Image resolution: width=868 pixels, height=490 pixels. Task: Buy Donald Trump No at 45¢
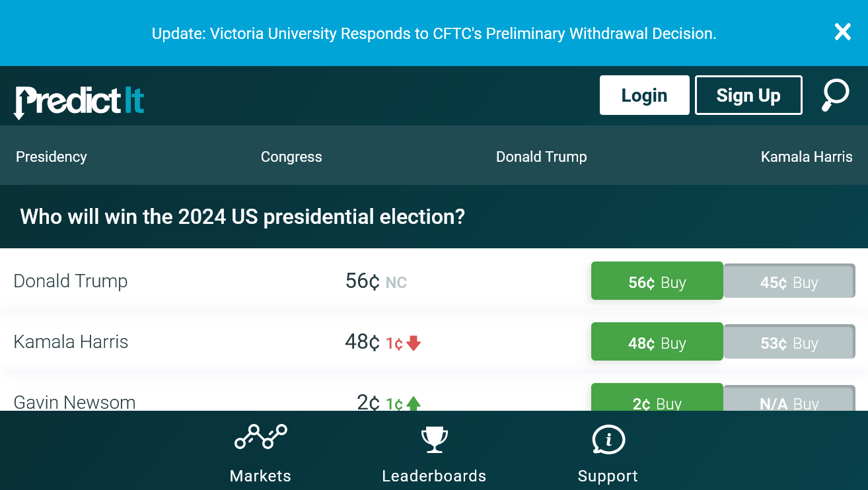789,281
